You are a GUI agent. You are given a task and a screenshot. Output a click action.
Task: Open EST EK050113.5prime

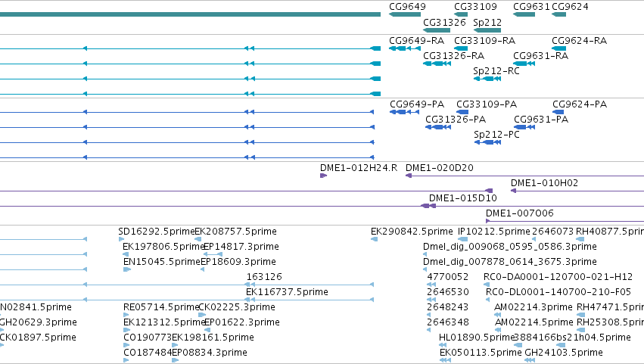[x=481, y=353]
